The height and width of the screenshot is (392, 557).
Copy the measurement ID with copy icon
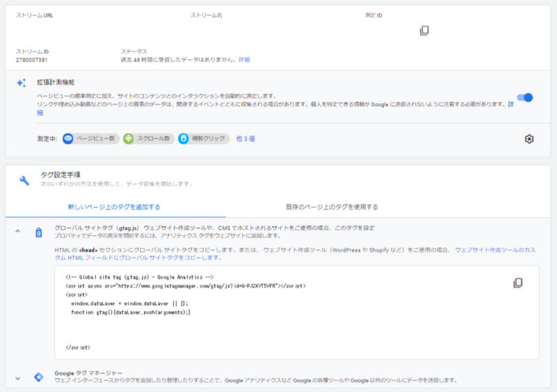tap(424, 31)
